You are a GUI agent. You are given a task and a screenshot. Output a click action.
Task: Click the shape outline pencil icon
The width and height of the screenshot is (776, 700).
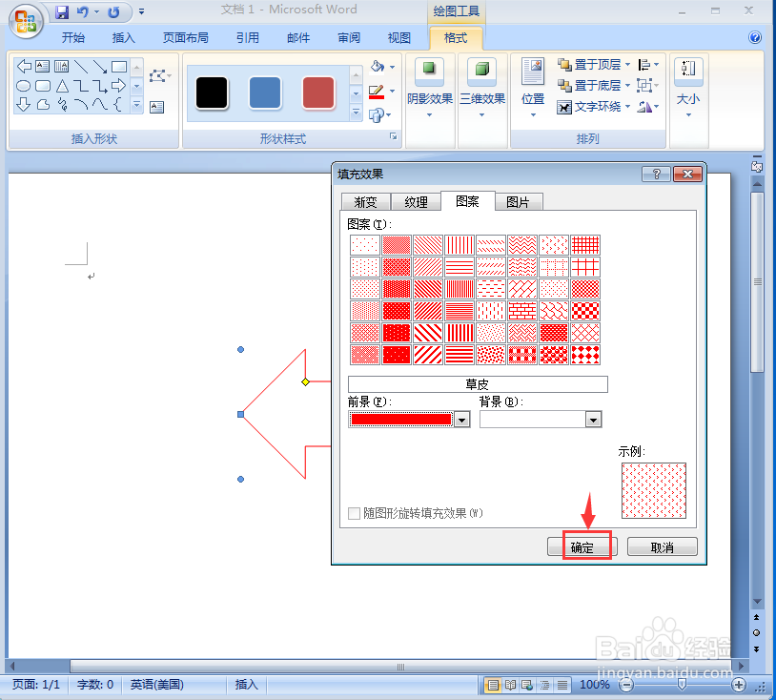(x=377, y=92)
